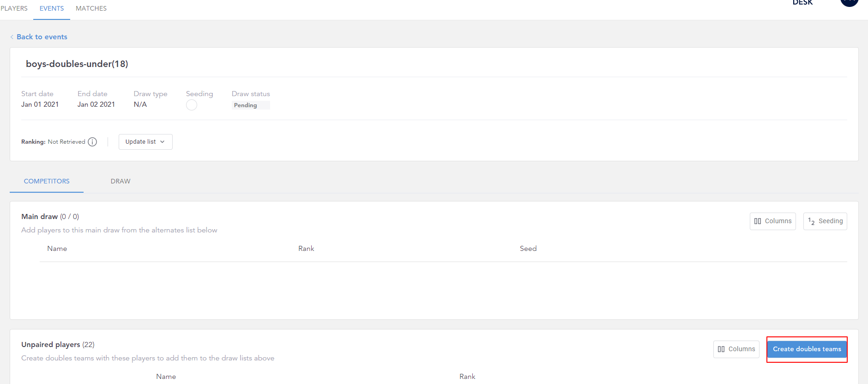Open Columns options for Main draw
This screenshot has width=868, height=384.
tap(772, 221)
